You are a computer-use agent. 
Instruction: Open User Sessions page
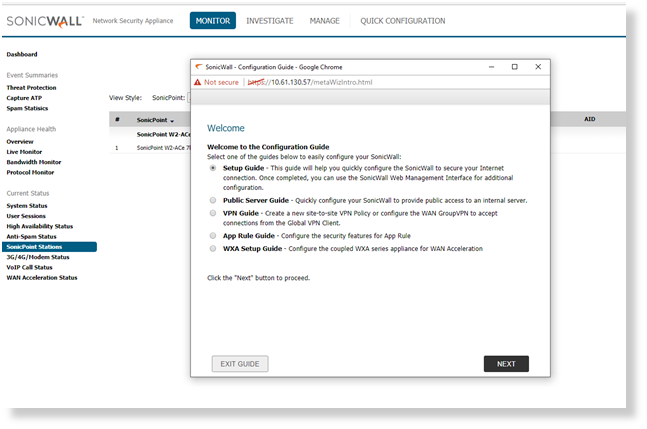click(26, 216)
